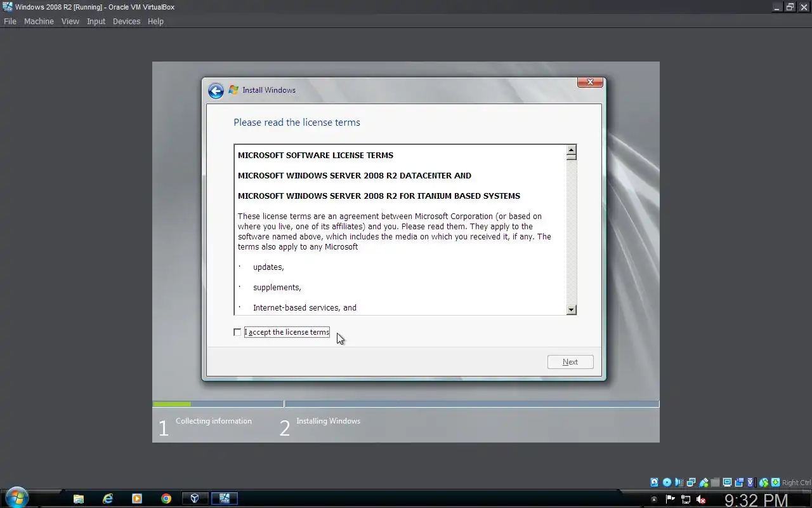
Task: Click VirtualBox mouse integration indicator
Action: coord(764,483)
